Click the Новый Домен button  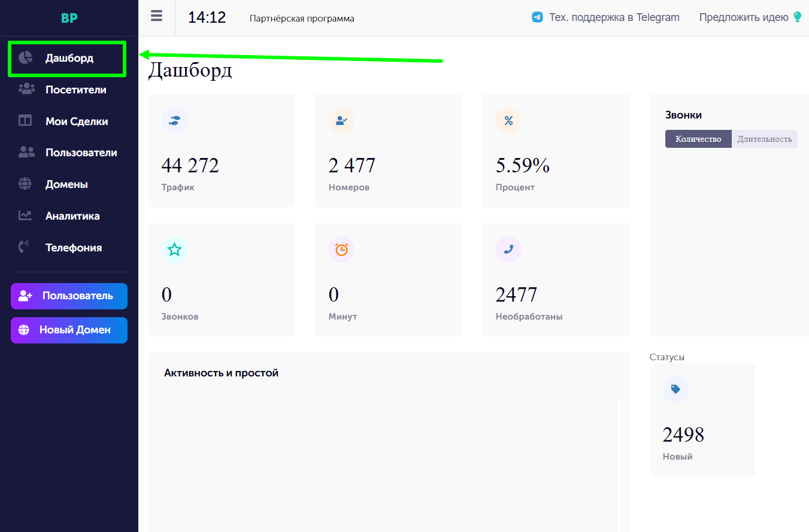(x=69, y=330)
